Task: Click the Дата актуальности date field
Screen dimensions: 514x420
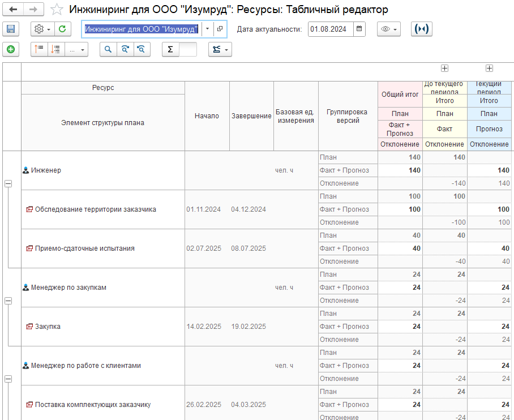Action: (x=331, y=29)
